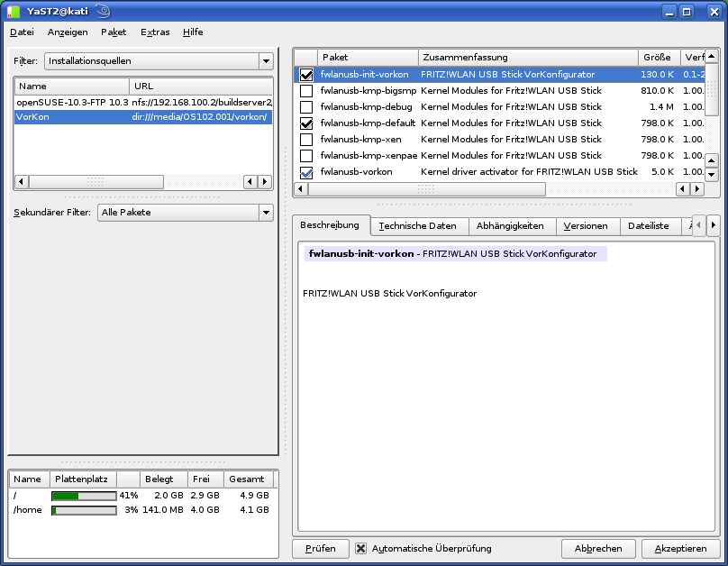The height and width of the screenshot is (566, 728).
Task: Close the YaST2 window
Action: point(714,12)
